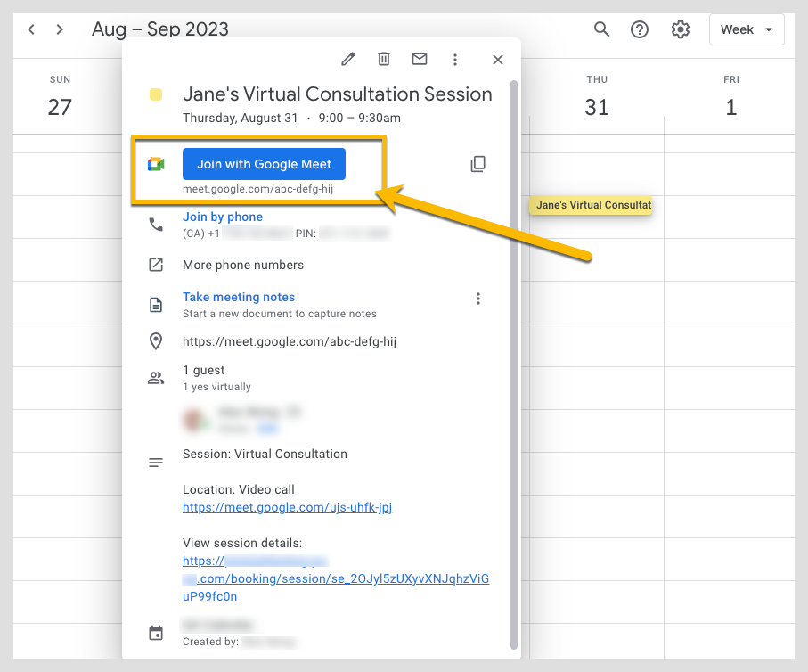
Task: Open the help menu icon
Action: [640, 29]
